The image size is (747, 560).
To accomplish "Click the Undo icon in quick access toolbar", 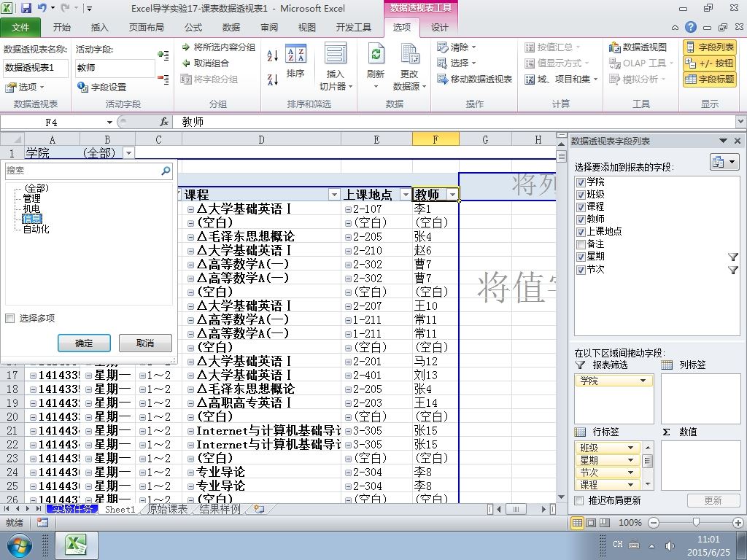I will pyautogui.click(x=42, y=8).
